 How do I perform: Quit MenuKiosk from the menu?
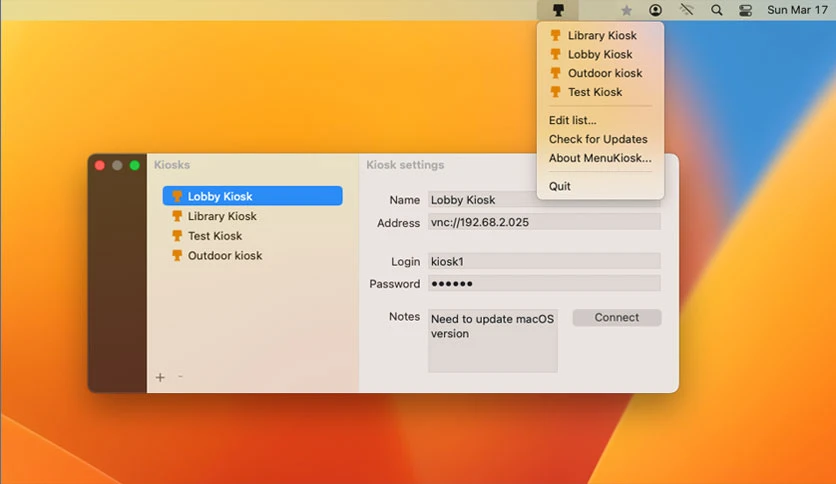[x=600, y=186]
